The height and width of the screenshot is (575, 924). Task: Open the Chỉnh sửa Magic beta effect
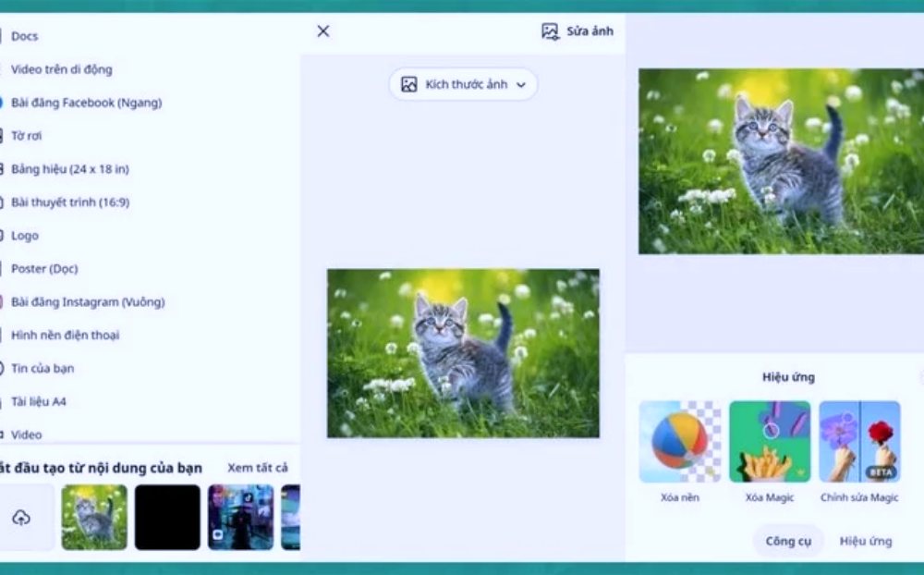[859, 442]
